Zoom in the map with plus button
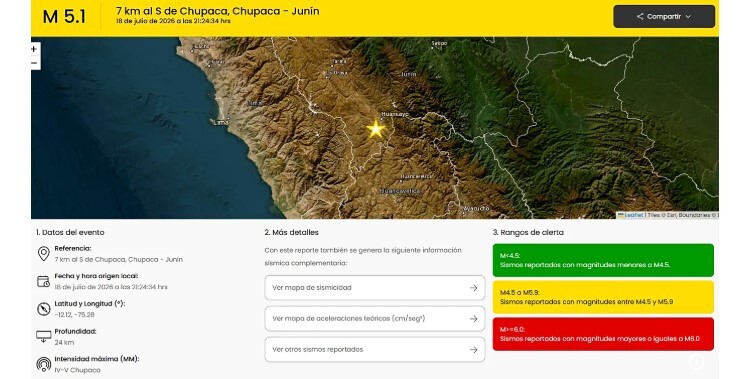This screenshot has height=379, width=753. (34, 49)
